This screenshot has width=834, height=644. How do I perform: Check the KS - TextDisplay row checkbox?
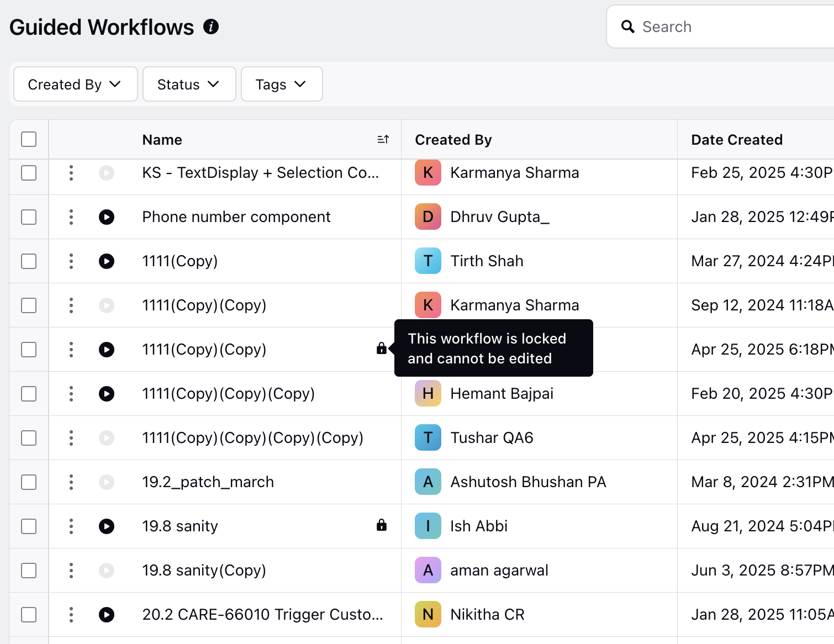[29, 173]
